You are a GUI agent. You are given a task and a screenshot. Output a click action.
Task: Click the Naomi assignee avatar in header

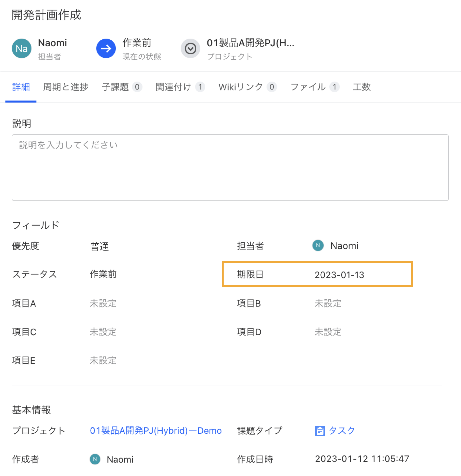22,49
